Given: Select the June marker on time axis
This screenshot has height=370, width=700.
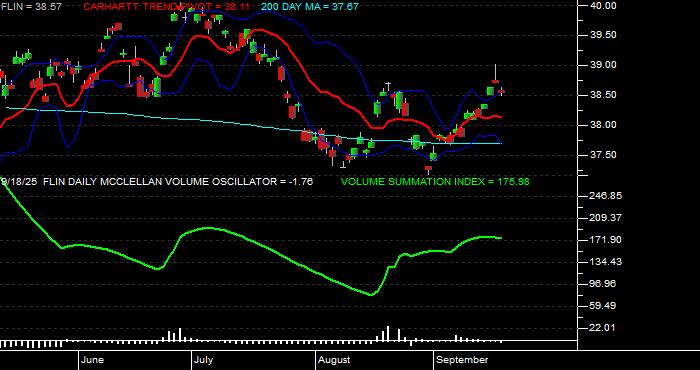Looking at the screenshot, I should [93, 360].
